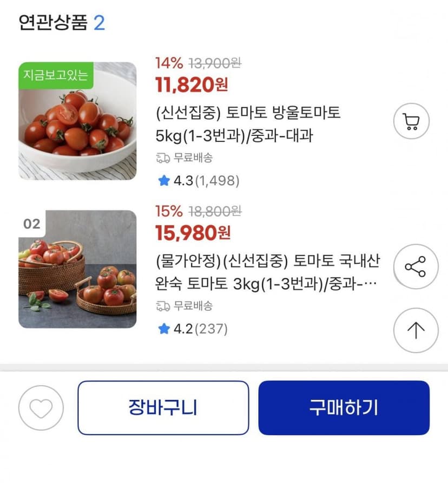Tap the first item's 무료배송 truck icon

coord(162,158)
